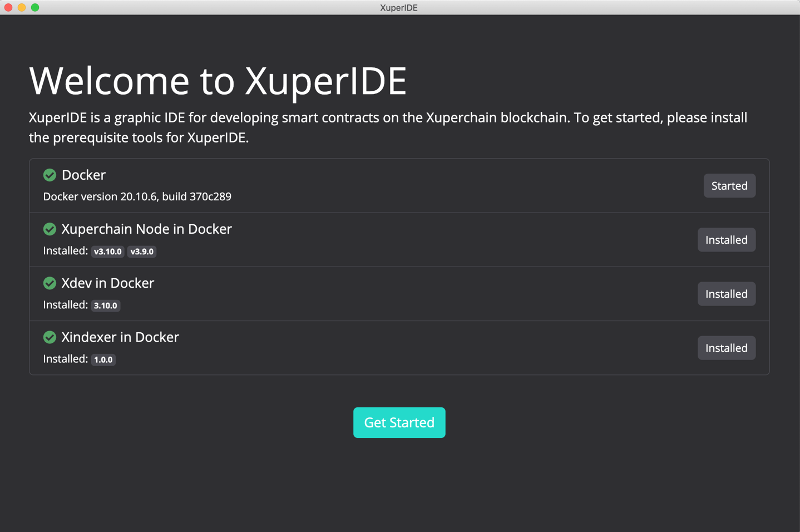The image size is (800, 532).
Task: Click Installed button for Xindexer in Docker
Action: (727, 348)
